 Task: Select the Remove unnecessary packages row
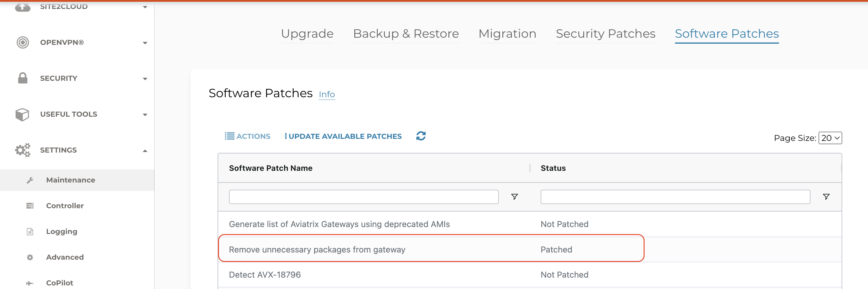click(317, 249)
